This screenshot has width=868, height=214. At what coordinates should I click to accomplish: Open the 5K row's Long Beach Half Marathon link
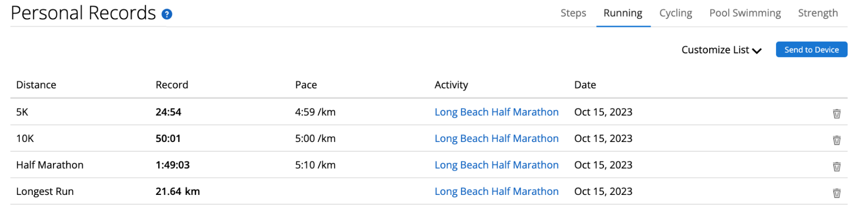tap(497, 112)
